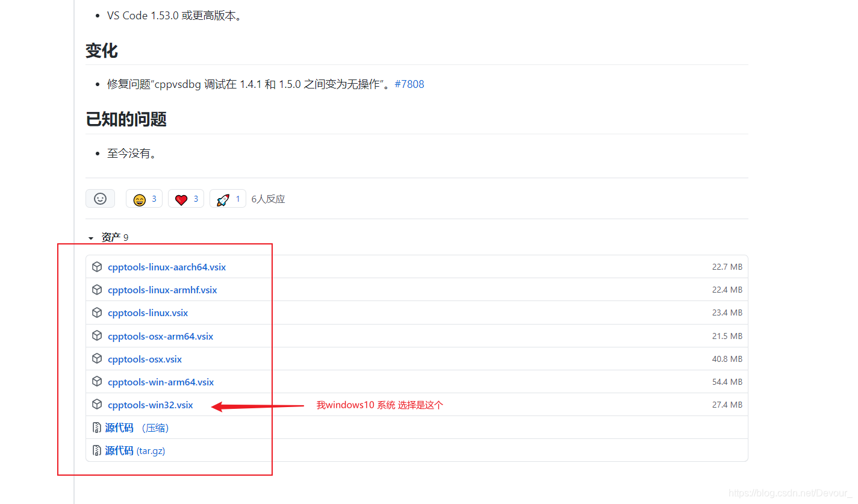Click zip file icon beside 源代码 (tar.gz)
Screen dimensions: 858x504
coord(96,450)
